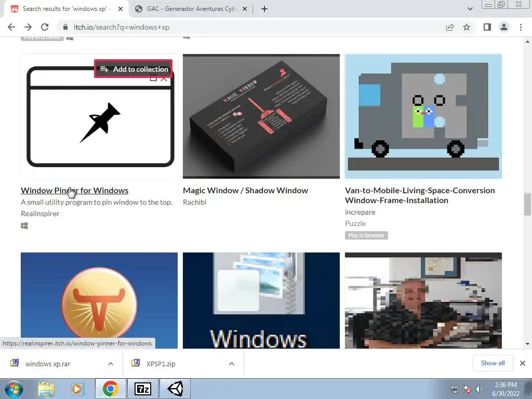This screenshot has width=532, height=399.
Task: Open Chrome three-dot menu
Action: (521, 27)
